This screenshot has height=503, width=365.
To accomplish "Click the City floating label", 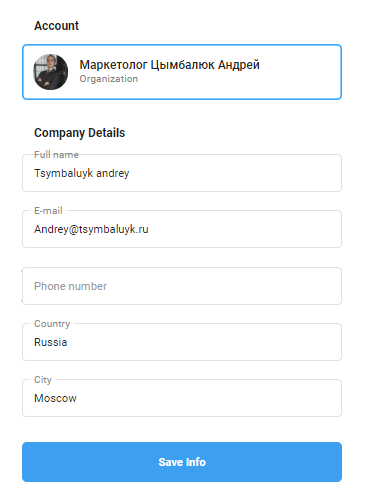I will (x=43, y=380).
